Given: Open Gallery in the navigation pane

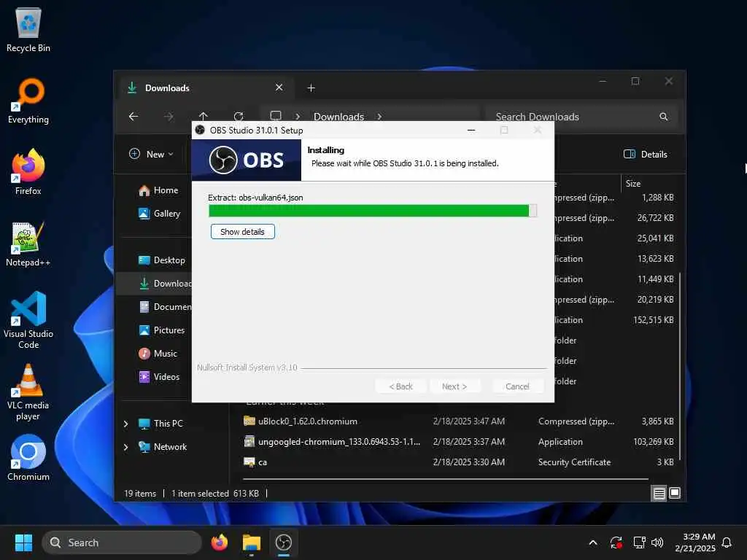Looking at the screenshot, I should point(159,214).
